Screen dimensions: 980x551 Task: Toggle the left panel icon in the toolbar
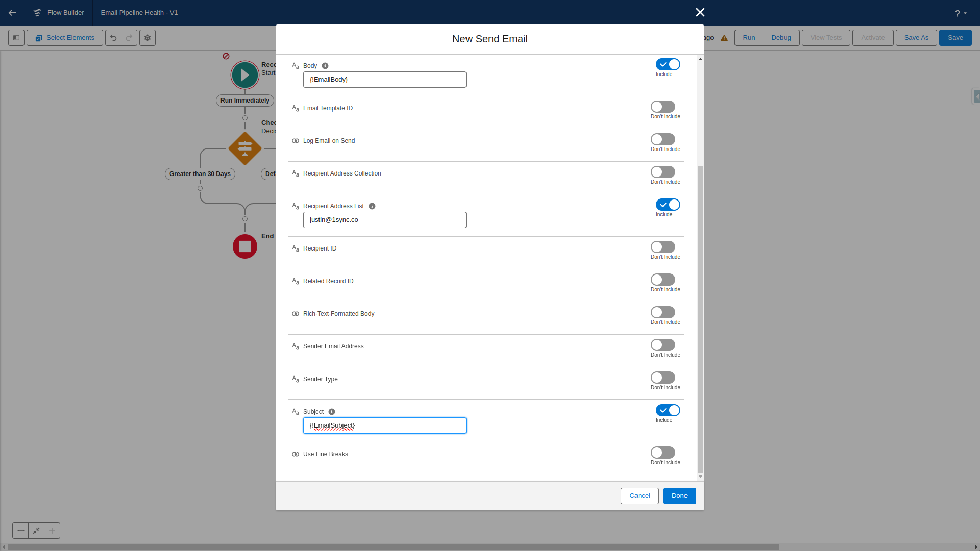coord(15,37)
